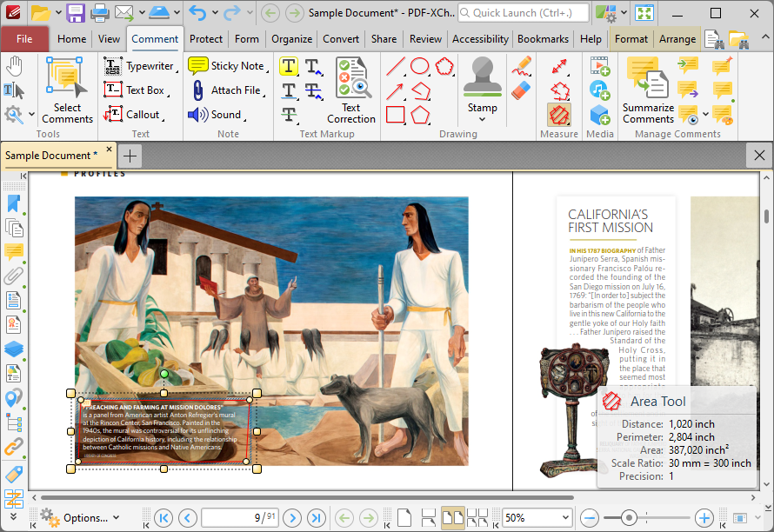Viewport: 774px width, 532px height.
Task: Switch to the Home tab
Action: [71, 39]
